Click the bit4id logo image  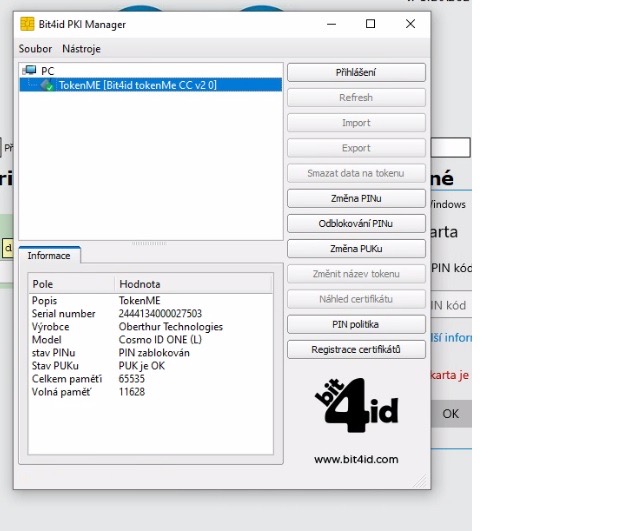(356, 406)
